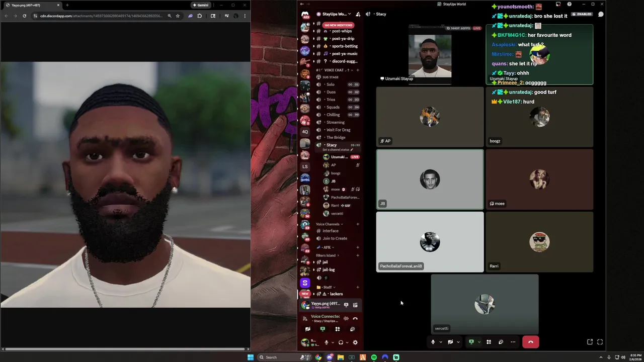
Task: Disconnect with the red hang-up call button
Action: 530,342
